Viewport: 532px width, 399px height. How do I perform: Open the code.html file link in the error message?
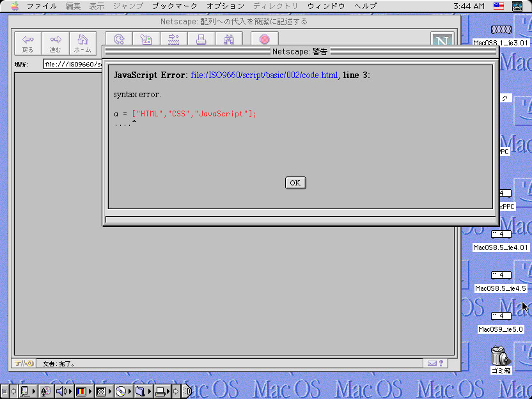click(x=264, y=75)
